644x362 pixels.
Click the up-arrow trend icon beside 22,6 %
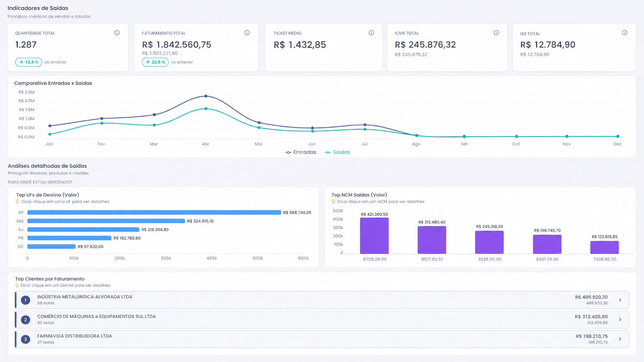coord(148,62)
